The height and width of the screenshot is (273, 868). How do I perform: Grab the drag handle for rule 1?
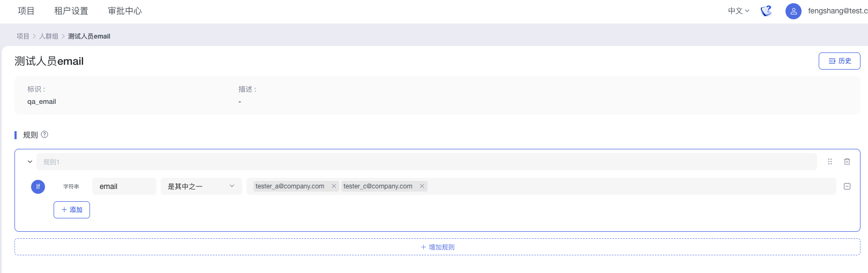[830, 162]
